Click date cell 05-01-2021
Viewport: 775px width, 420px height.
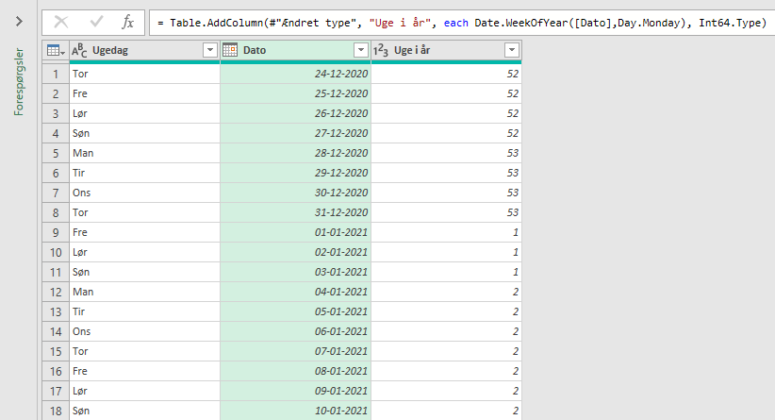(296, 312)
